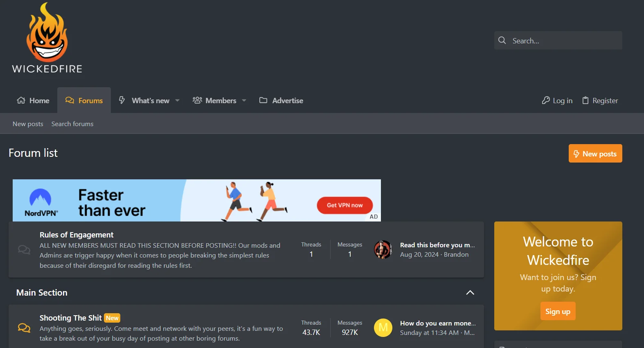This screenshot has width=644, height=348.
Task: Open the What's new tab
Action: [x=150, y=100]
